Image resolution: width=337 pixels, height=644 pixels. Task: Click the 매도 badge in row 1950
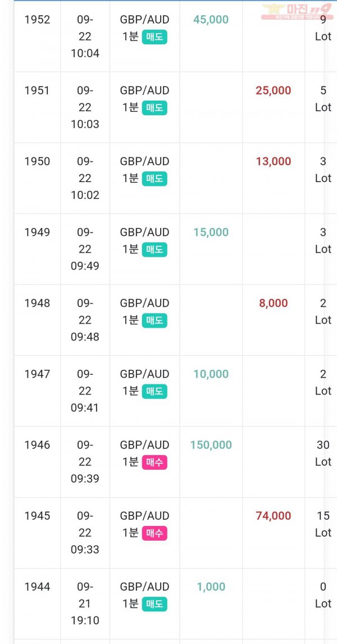[x=155, y=179]
